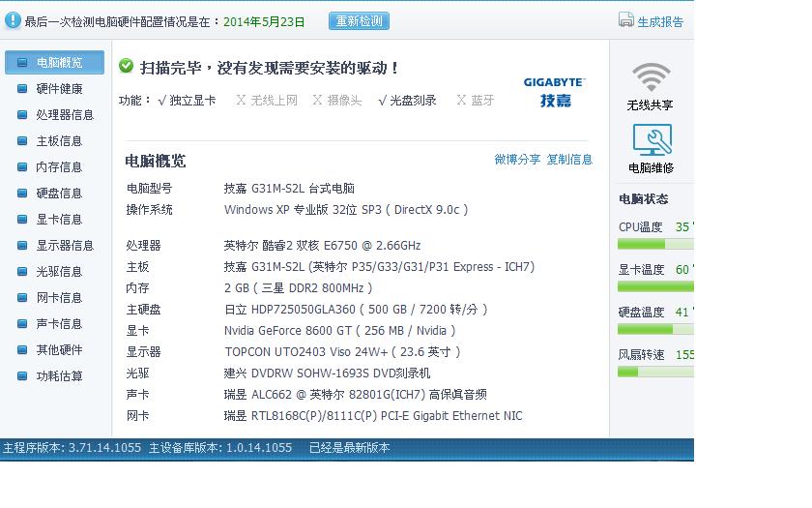Image resolution: width=812 pixels, height=508 pixels.
Task: Click the blue info exclamation icon
Action: [13, 20]
